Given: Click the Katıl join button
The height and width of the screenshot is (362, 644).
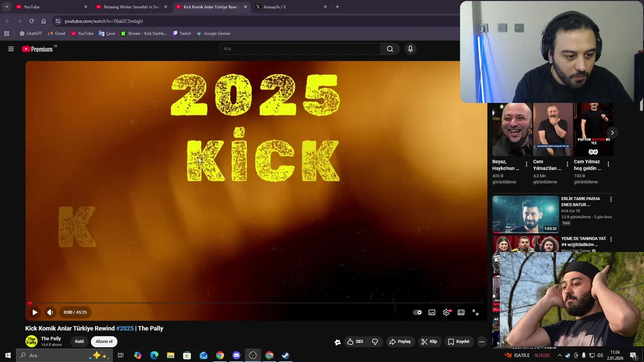Looking at the screenshot, I should [79, 341].
